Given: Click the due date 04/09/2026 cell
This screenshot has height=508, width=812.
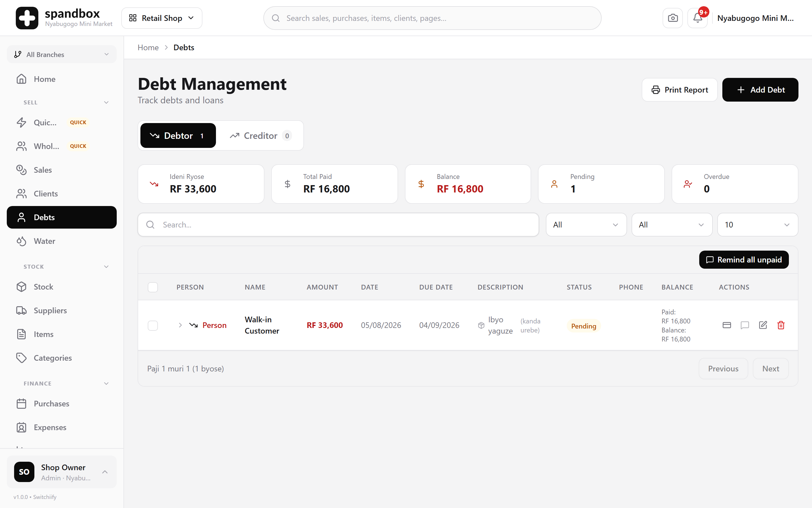Looking at the screenshot, I should (x=439, y=325).
